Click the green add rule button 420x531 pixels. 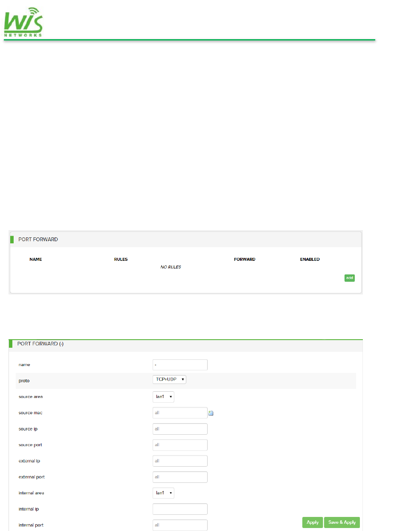pyautogui.click(x=350, y=278)
